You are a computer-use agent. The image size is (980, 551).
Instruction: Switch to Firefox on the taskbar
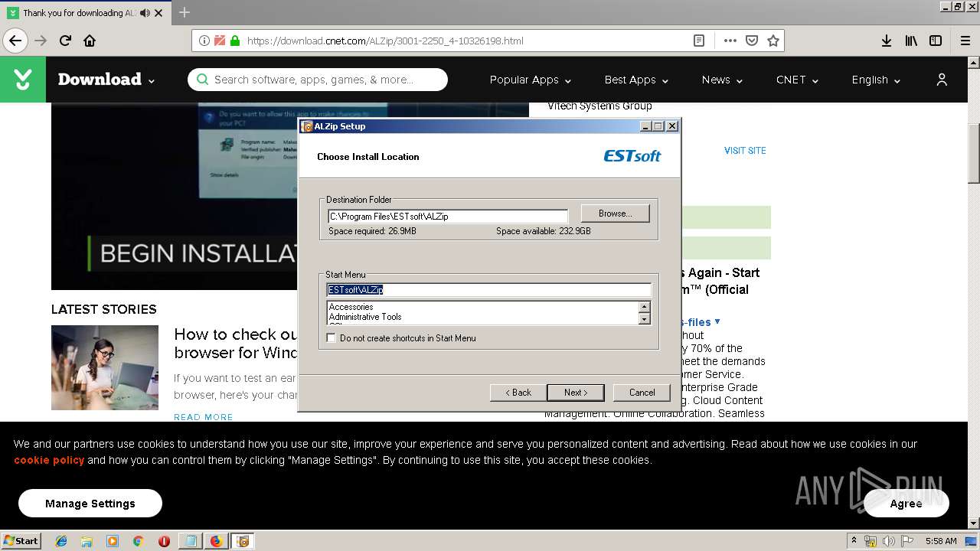216,541
